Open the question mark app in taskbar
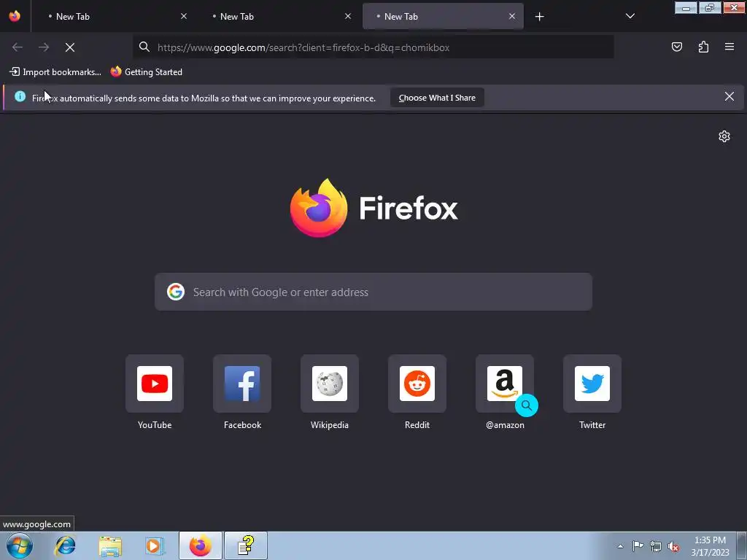The width and height of the screenshot is (747, 560). point(246,545)
